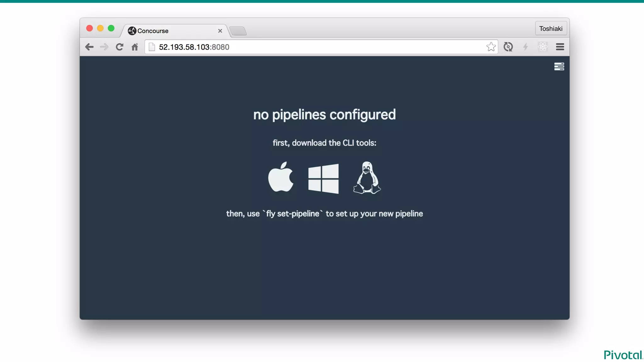The image size is (644, 362).
Task: Click the browser forward arrow
Action: click(x=104, y=47)
